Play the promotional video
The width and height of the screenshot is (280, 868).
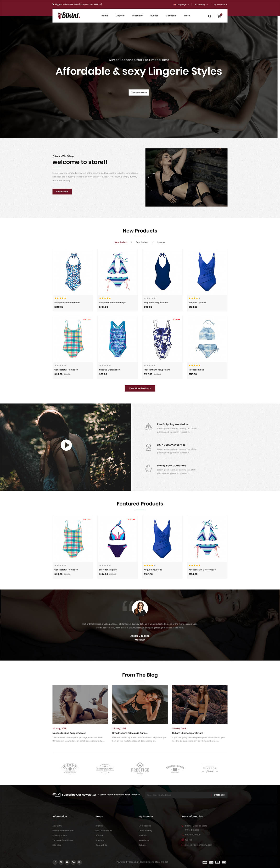pos(66,445)
